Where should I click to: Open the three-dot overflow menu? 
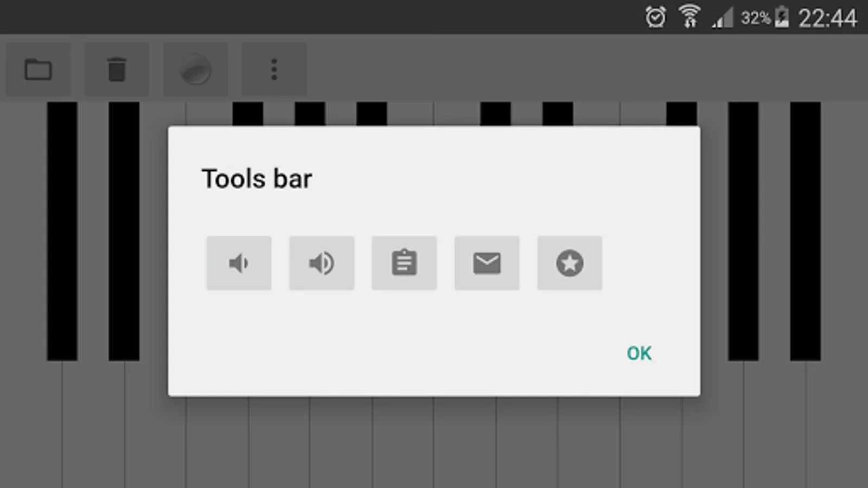coord(274,69)
